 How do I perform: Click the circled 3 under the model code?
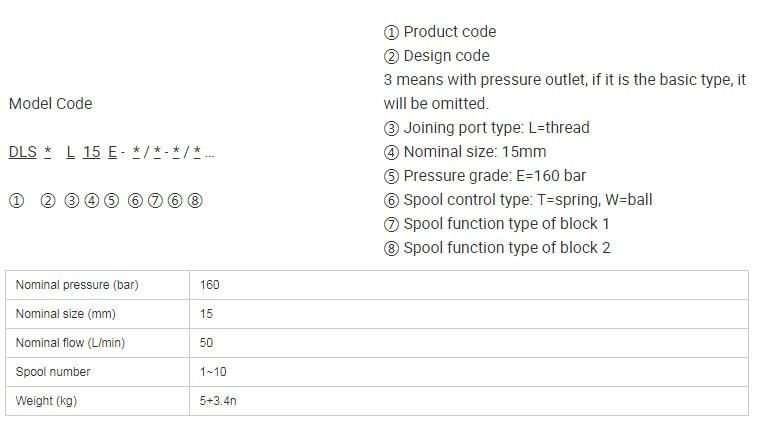71,201
